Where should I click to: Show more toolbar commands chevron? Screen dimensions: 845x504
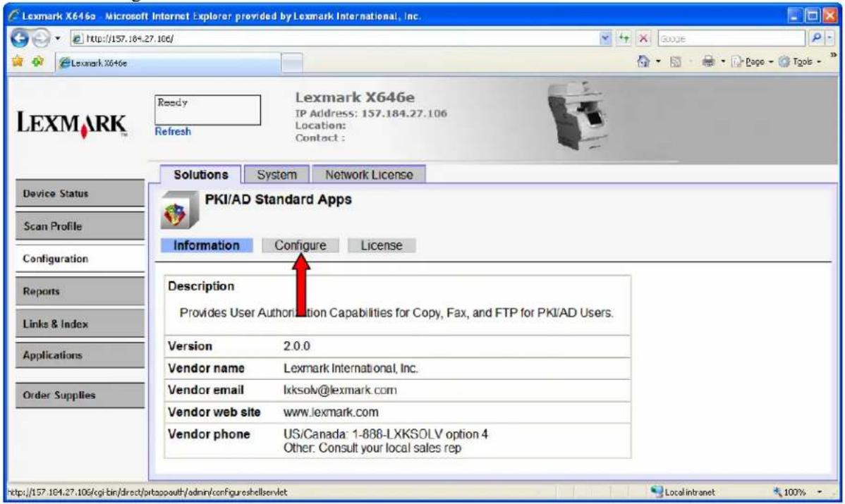pos(834,56)
